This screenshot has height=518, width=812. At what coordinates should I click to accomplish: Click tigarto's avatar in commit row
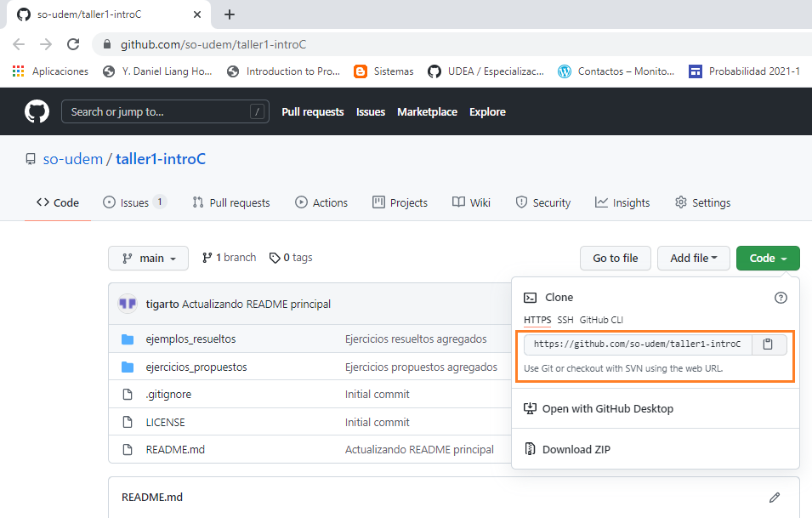tap(128, 304)
